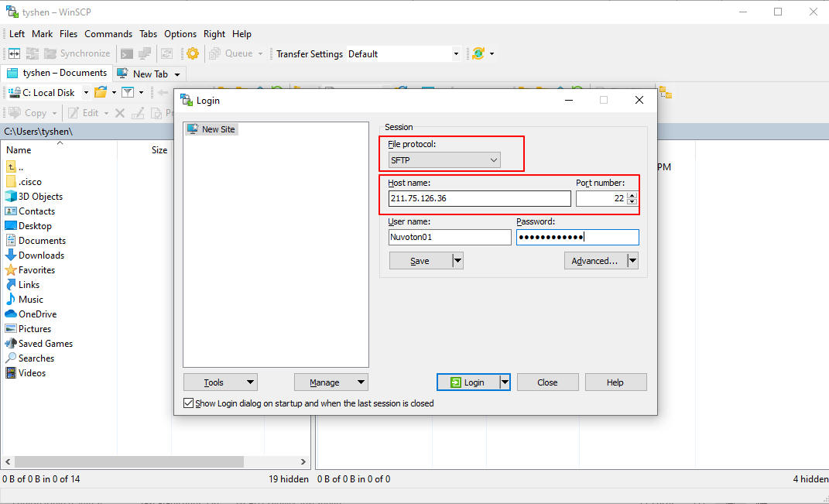This screenshot has width=829, height=504.
Task: Decrease port number with the down arrow
Action: pyautogui.click(x=632, y=202)
